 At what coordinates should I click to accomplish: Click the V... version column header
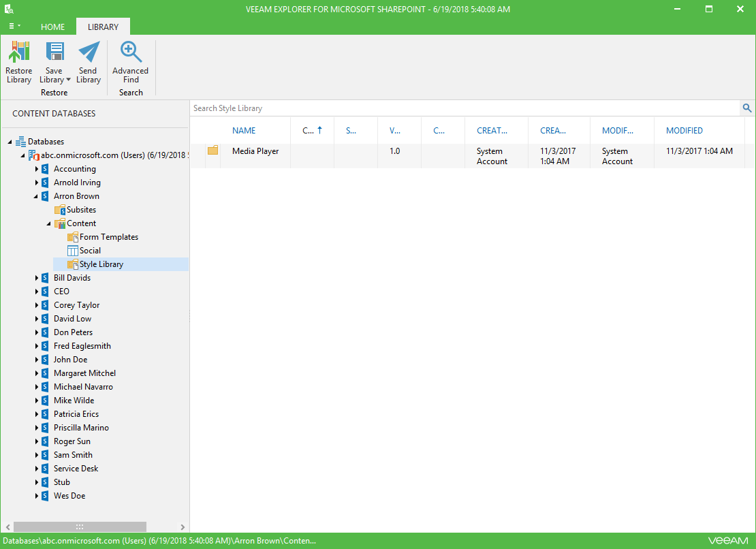tap(395, 131)
